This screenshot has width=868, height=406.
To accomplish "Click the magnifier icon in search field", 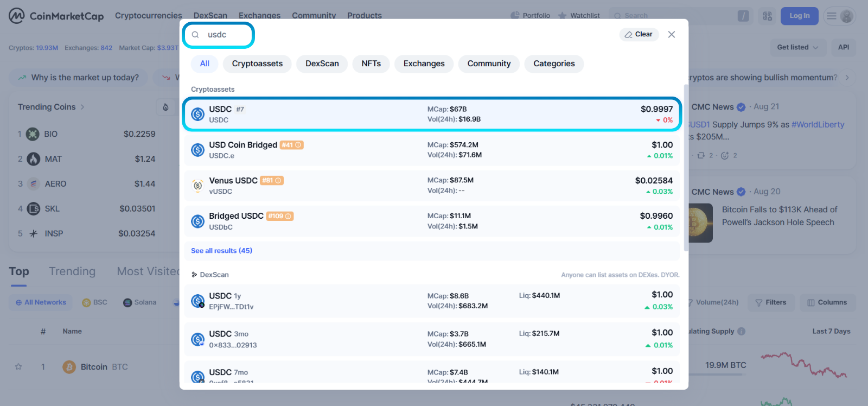I will tap(195, 35).
